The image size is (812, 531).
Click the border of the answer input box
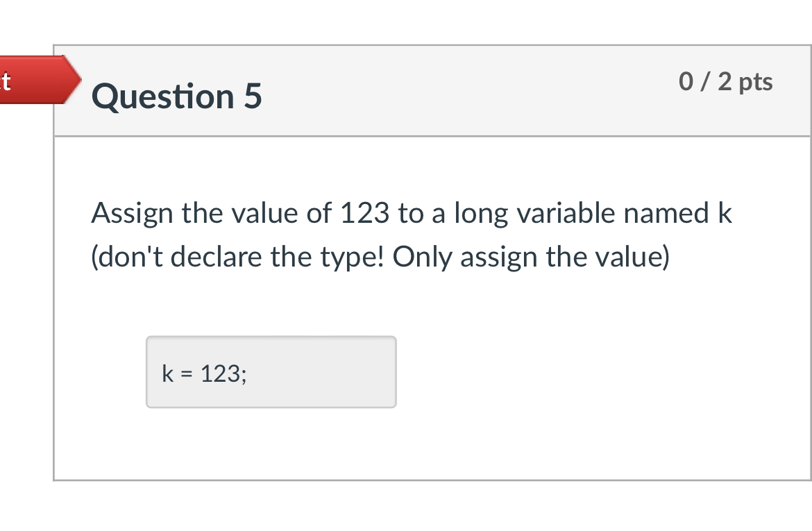(271, 337)
